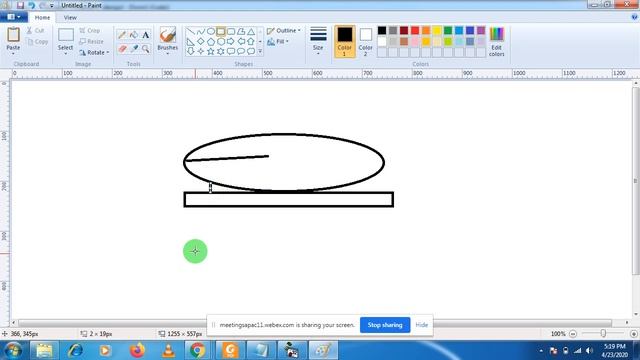This screenshot has height=360, width=640.
Task: Switch to the Home ribbon tab
Action: [42, 18]
